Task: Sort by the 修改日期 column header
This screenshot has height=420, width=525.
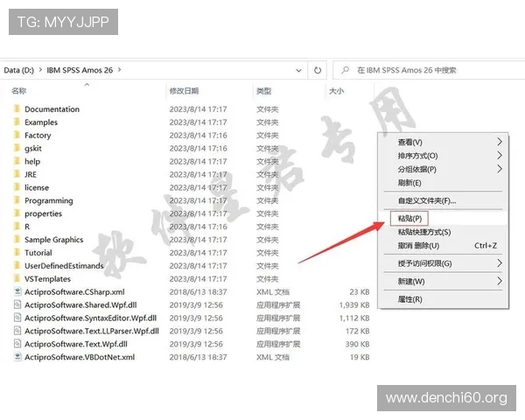Action: [184, 91]
